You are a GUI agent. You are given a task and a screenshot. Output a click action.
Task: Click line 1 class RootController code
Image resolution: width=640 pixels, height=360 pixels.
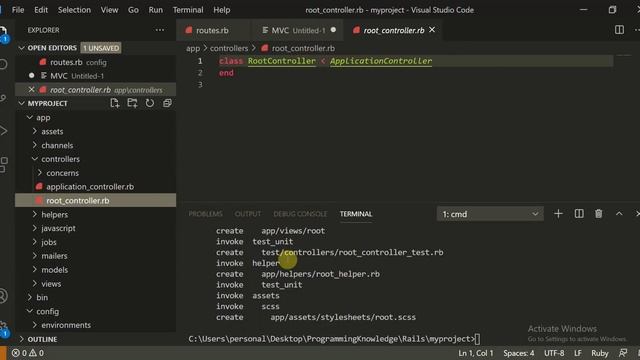pyautogui.click(x=325, y=61)
